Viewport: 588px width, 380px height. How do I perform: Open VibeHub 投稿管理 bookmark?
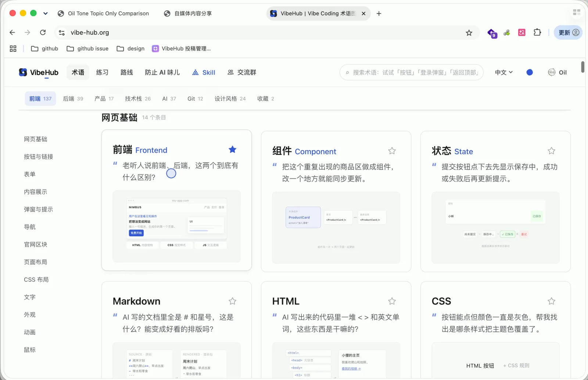pyautogui.click(x=182, y=48)
